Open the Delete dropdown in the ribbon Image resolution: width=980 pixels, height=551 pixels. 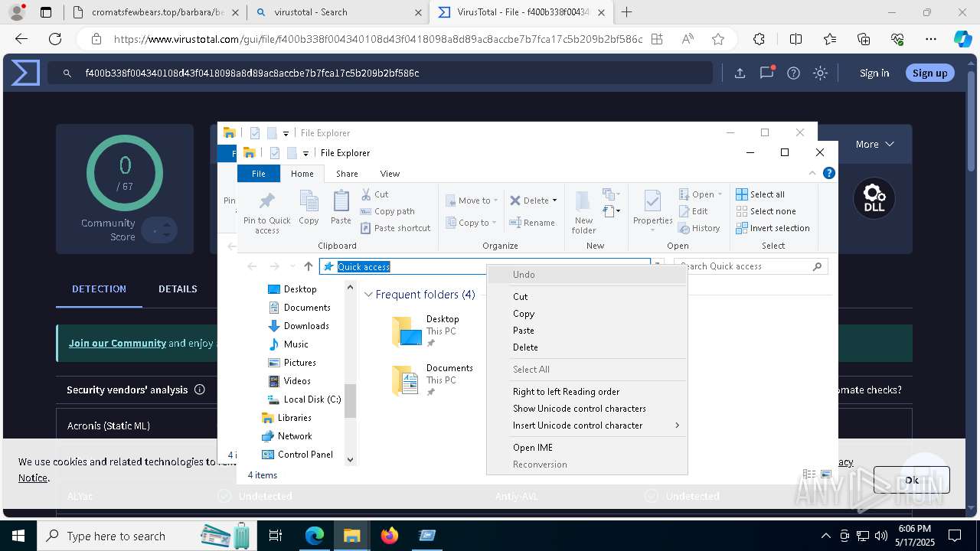tap(554, 201)
